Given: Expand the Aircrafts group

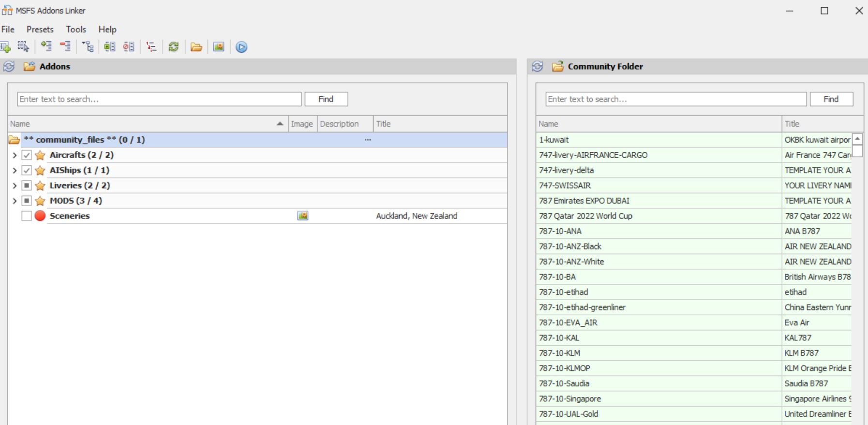Looking at the screenshot, I should click(15, 155).
